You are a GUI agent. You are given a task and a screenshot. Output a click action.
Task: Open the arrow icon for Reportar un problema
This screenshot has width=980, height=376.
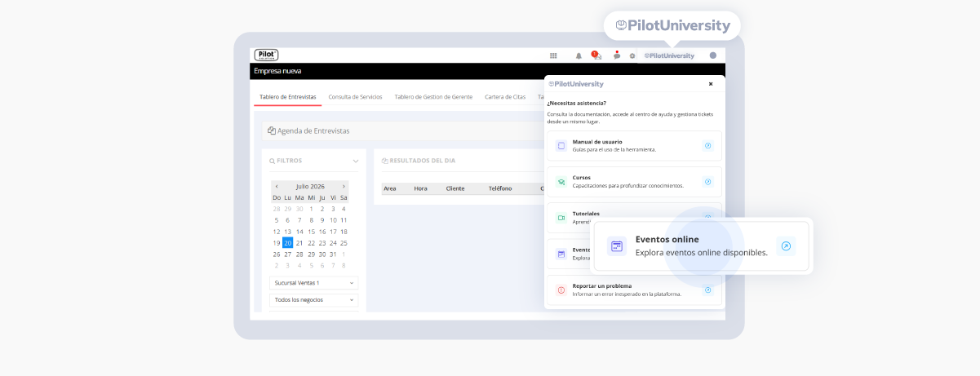[707, 290]
